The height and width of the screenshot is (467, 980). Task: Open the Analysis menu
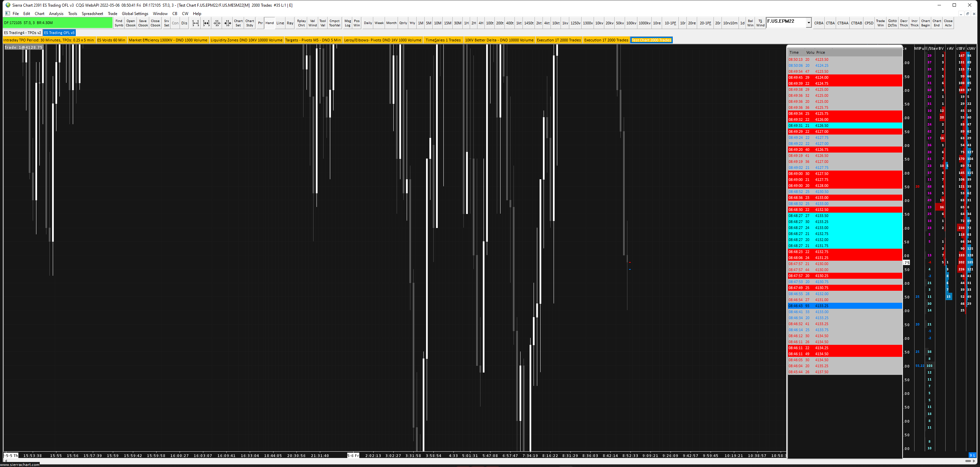[56, 14]
